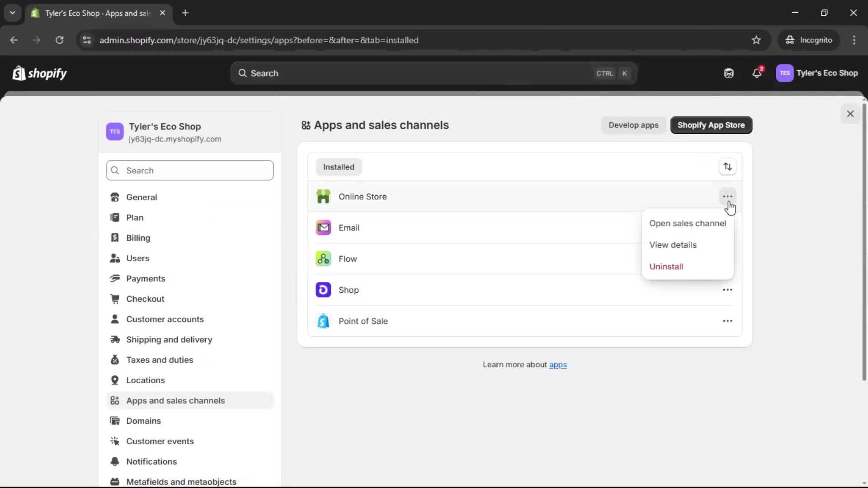The height and width of the screenshot is (488, 868).
Task: Reload the current page
Action: [59, 40]
